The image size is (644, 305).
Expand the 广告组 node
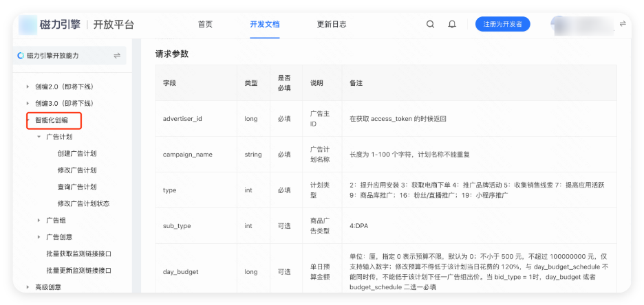coord(39,221)
